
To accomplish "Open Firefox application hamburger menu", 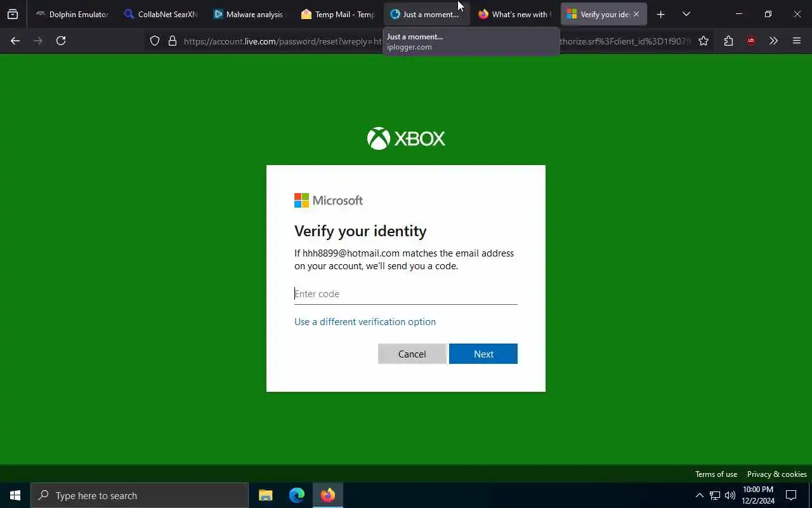I will [797, 41].
